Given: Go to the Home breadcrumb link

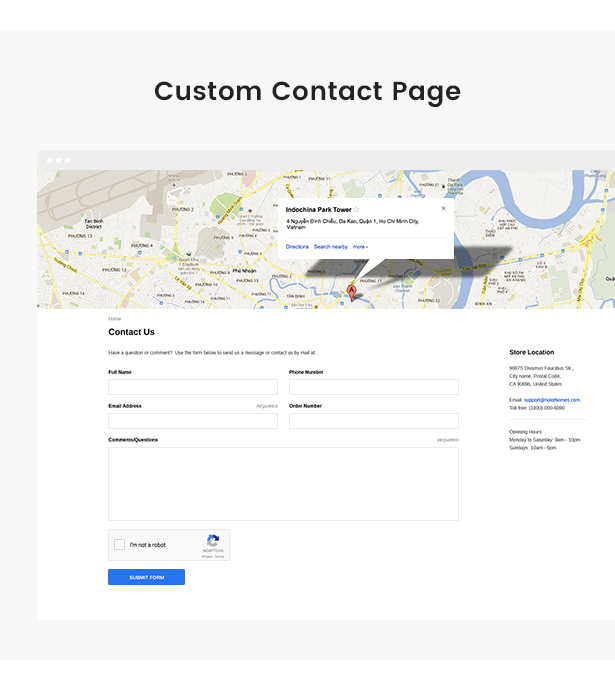Looking at the screenshot, I should 115,319.
